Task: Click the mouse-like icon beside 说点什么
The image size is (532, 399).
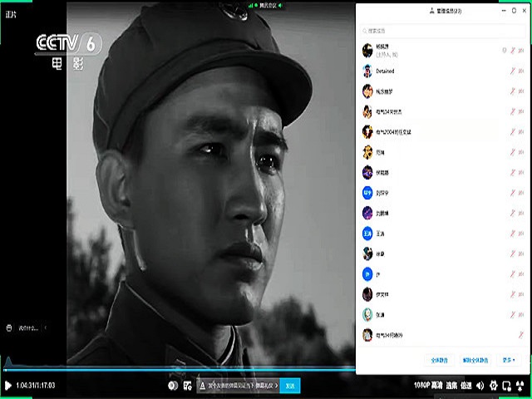Action: [x=9, y=328]
